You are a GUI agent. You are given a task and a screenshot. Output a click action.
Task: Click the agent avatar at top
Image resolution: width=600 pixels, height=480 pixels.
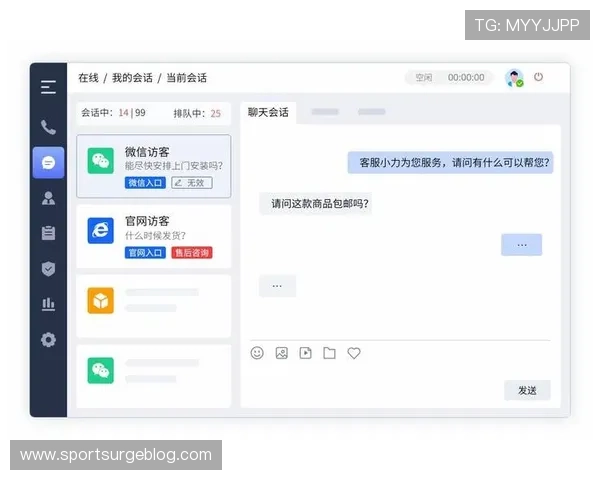click(514, 78)
